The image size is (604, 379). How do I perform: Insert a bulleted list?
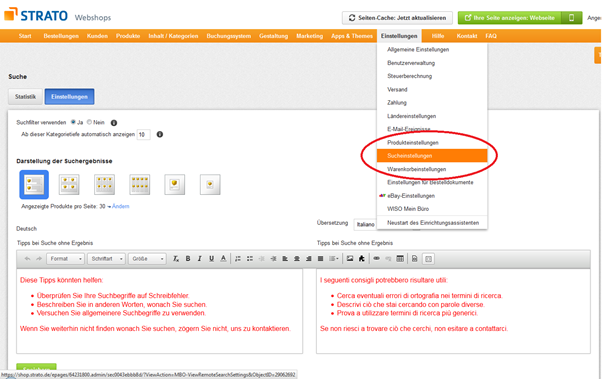250,259
